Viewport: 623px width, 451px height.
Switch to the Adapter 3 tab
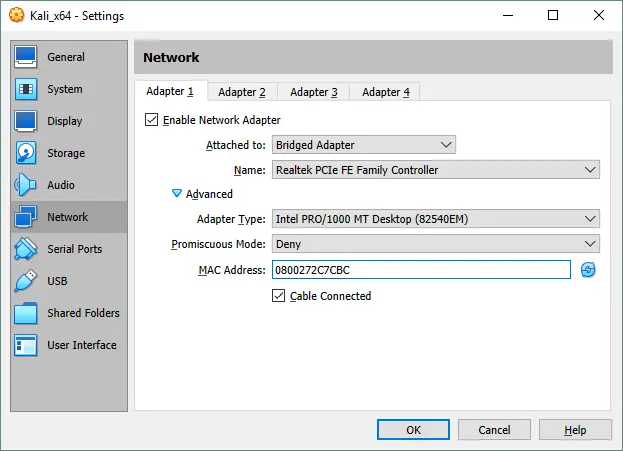(x=314, y=92)
